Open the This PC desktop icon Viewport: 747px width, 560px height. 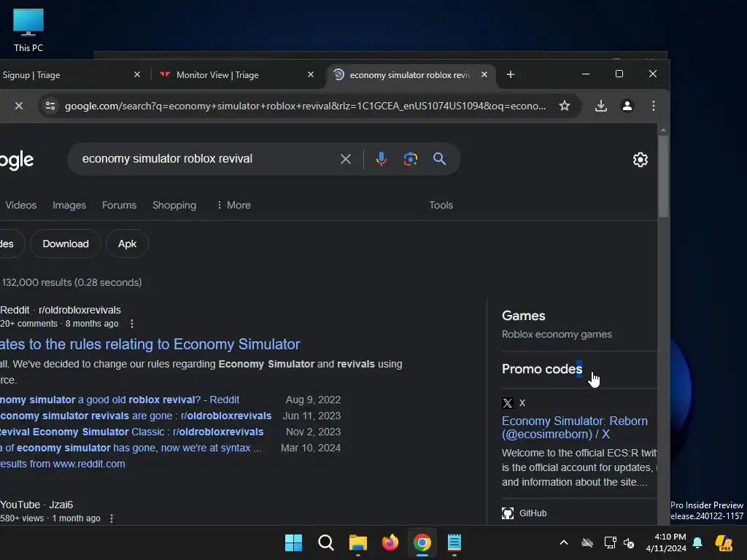[28, 30]
